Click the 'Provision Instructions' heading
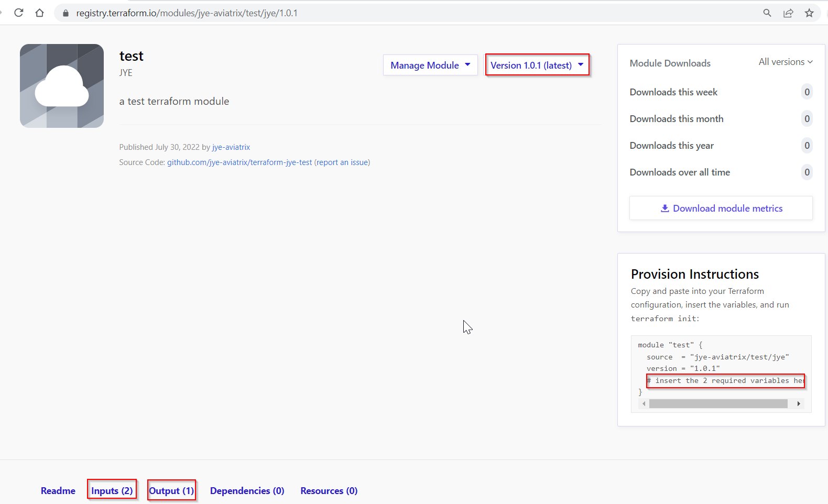 695,274
